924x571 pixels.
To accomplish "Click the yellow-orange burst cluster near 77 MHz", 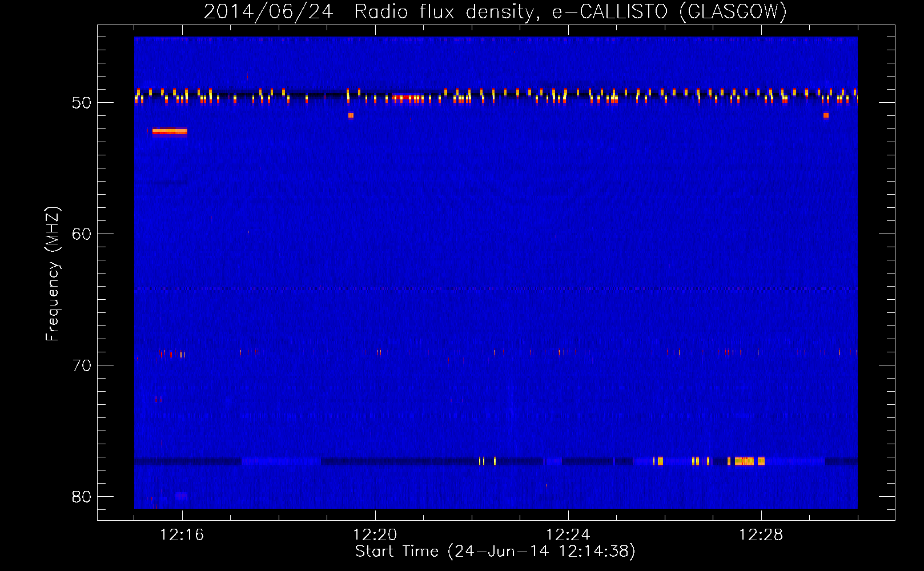I will (x=749, y=461).
